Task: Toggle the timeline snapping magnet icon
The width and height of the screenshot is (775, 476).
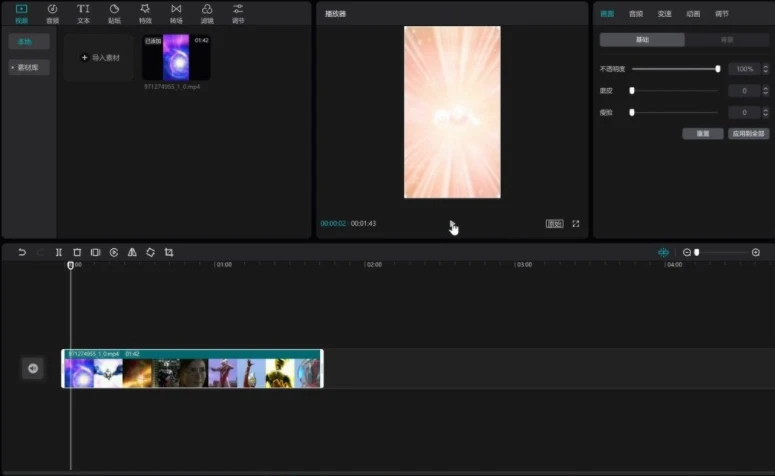Action: 663,253
